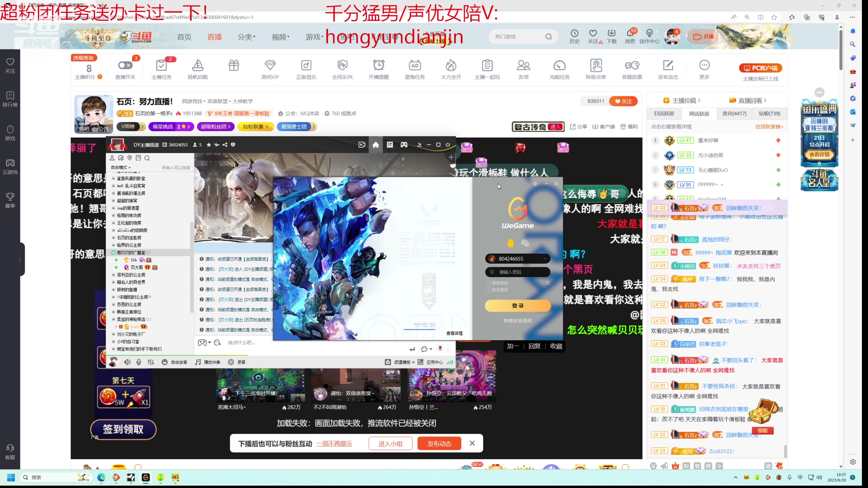Click the 排行榜 icon in left sidebar
Image resolution: width=868 pixels, height=488 pixels.
click(x=10, y=99)
